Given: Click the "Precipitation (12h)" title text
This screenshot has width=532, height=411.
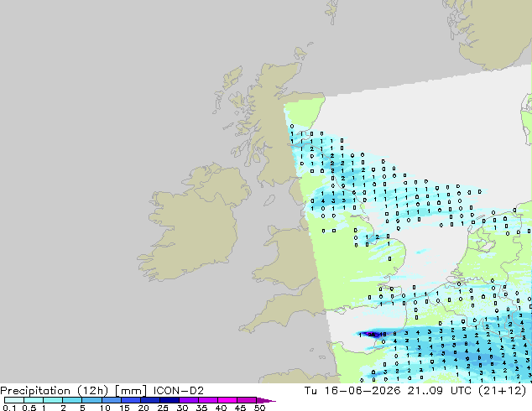Looking at the screenshot, I should (55, 391).
